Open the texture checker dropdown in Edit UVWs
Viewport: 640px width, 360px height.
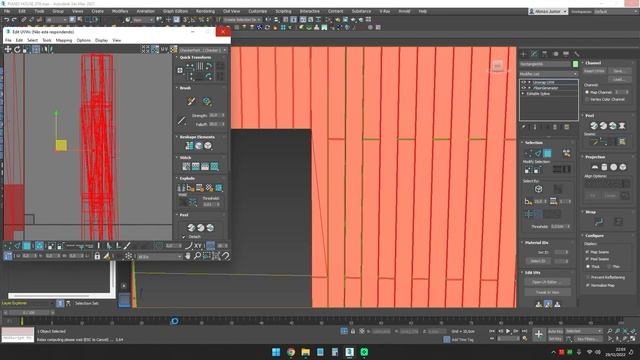tap(203, 50)
